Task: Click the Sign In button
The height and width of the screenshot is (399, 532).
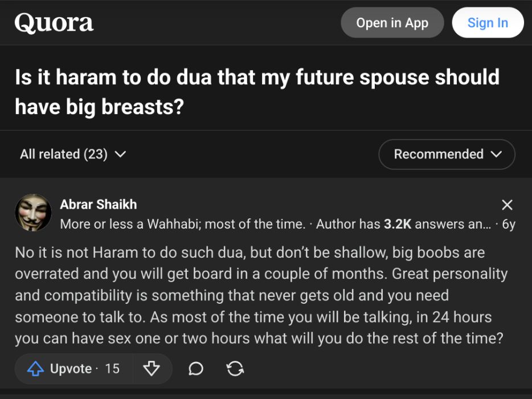Action: (x=487, y=23)
